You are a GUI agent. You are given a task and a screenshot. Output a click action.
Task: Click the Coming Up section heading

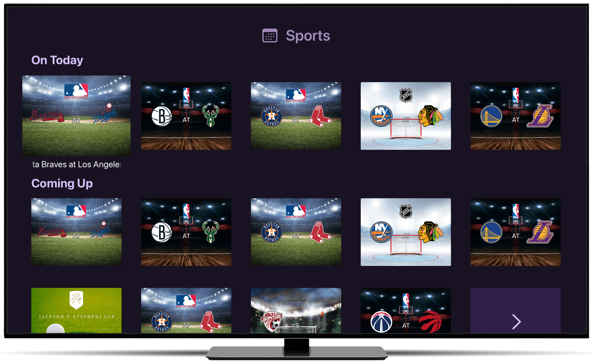(x=62, y=184)
